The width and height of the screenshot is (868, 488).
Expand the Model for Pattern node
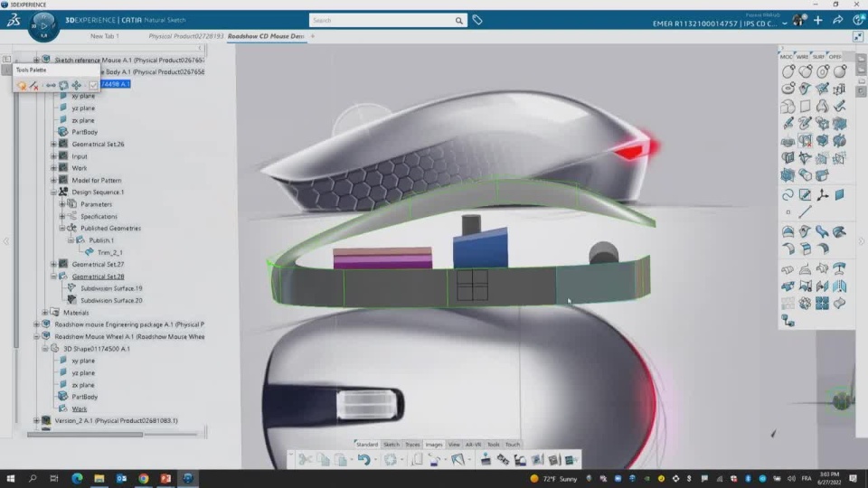click(x=53, y=180)
